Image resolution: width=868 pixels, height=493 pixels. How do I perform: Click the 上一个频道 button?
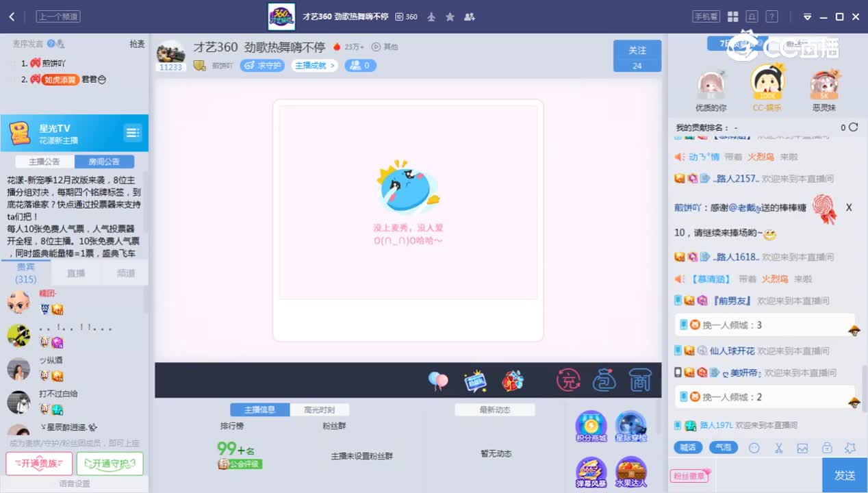click(58, 16)
